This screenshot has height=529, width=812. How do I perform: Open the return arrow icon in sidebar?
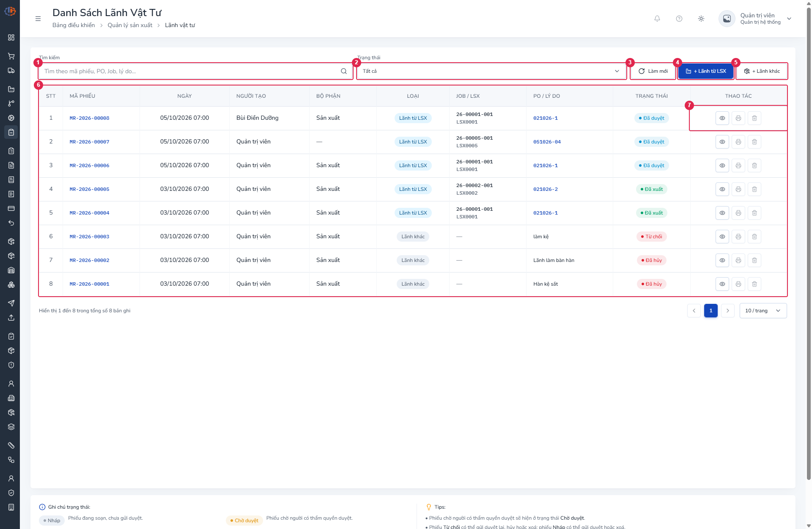[11, 223]
